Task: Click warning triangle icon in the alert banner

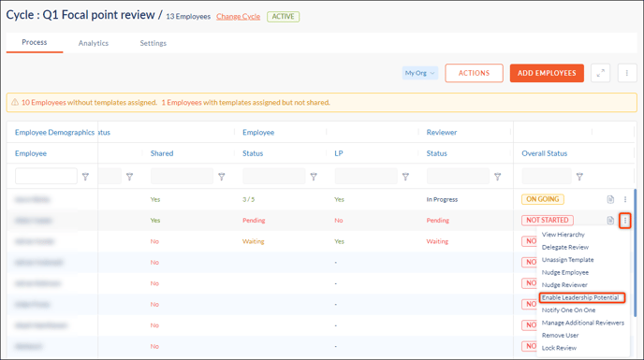Action: click(15, 102)
